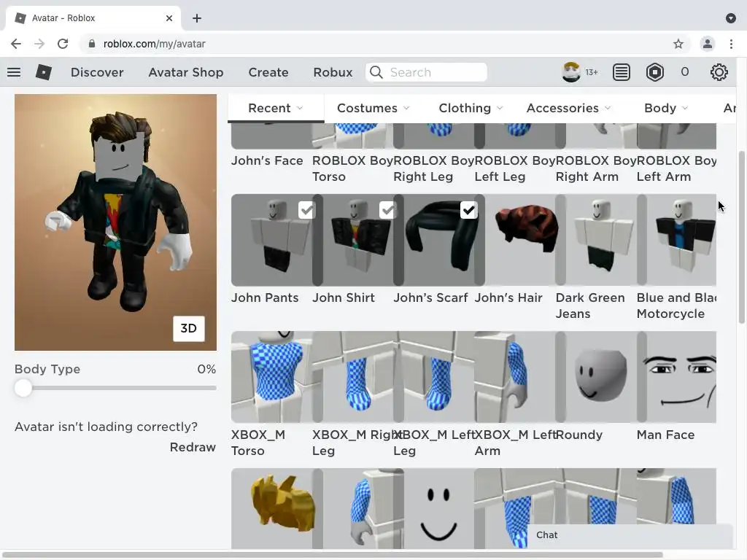This screenshot has height=560, width=747.
Task: Click the ROBLOX Boy Right Arm name
Action: tap(595, 168)
